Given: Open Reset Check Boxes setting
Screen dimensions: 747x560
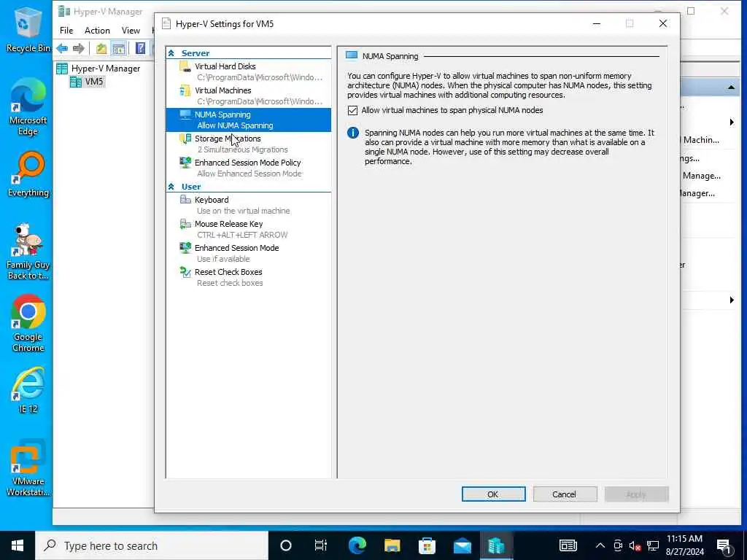Looking at the screenshot, I should pyautogui.click(x=248, y=277).
